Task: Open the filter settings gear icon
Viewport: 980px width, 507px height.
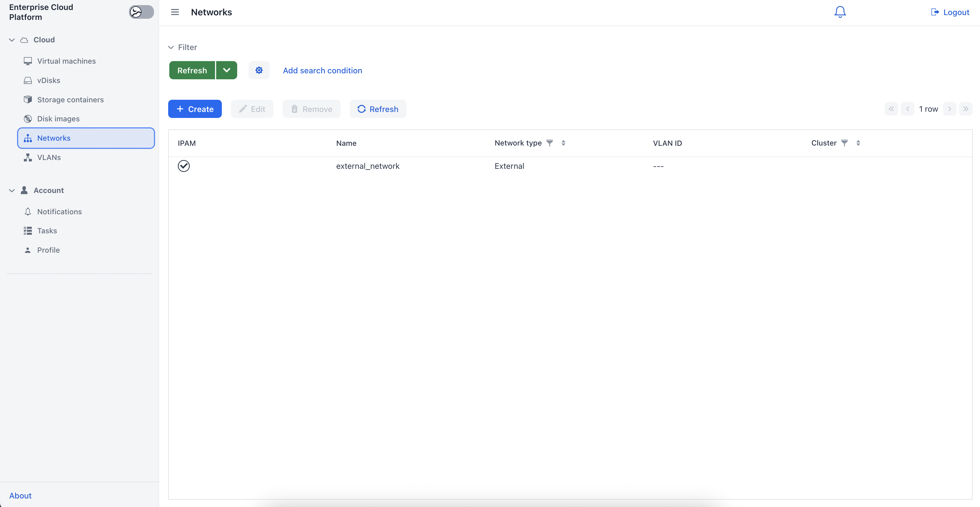Action: pos(259,70)
